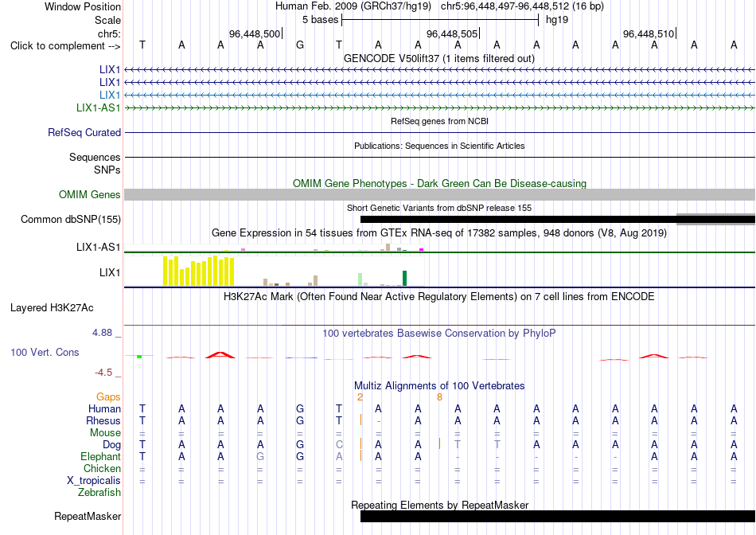Image resolution: width=756 pixels, height=535 pixels.
Task: Click 'Repeating Elements by RepeatMasker' title
Action: tap(439, 505)
